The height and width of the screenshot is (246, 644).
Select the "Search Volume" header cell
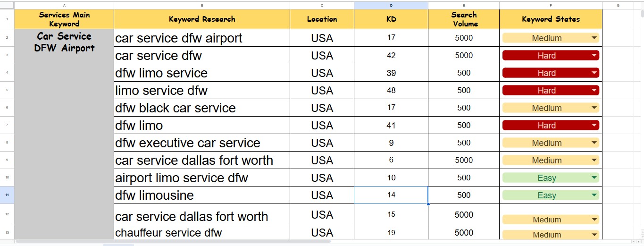(x=464, y=19)
